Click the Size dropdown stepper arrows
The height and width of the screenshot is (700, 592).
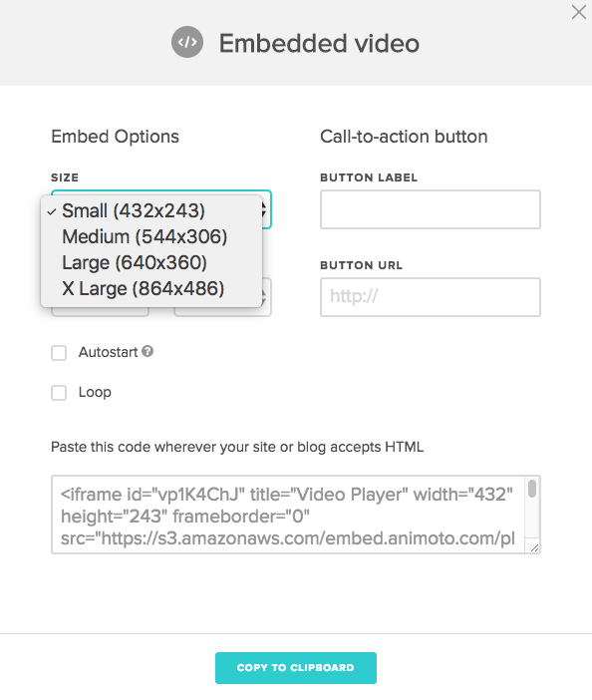[264, 209]
